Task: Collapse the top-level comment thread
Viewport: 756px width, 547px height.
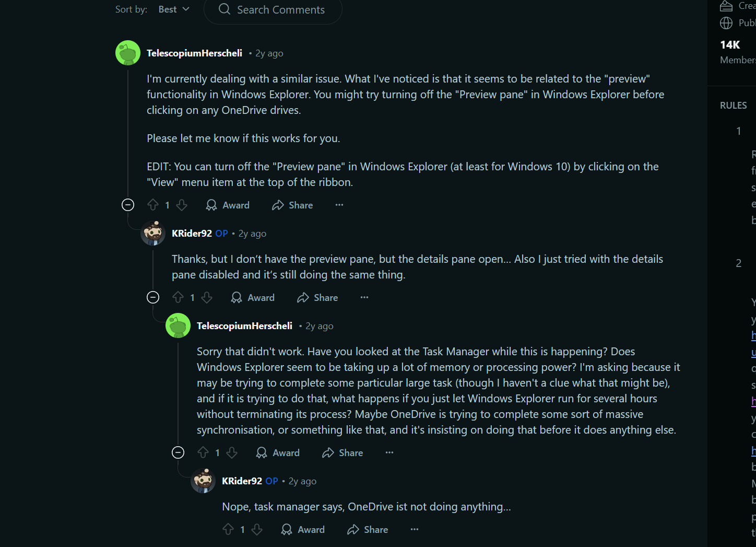Action: tap(128, 205)
